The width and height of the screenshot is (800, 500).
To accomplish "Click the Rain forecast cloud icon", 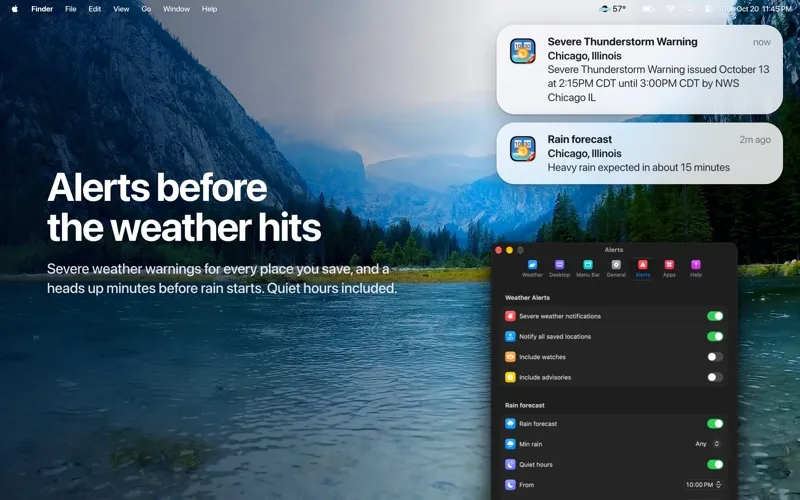I will click(x=510, y=423).
